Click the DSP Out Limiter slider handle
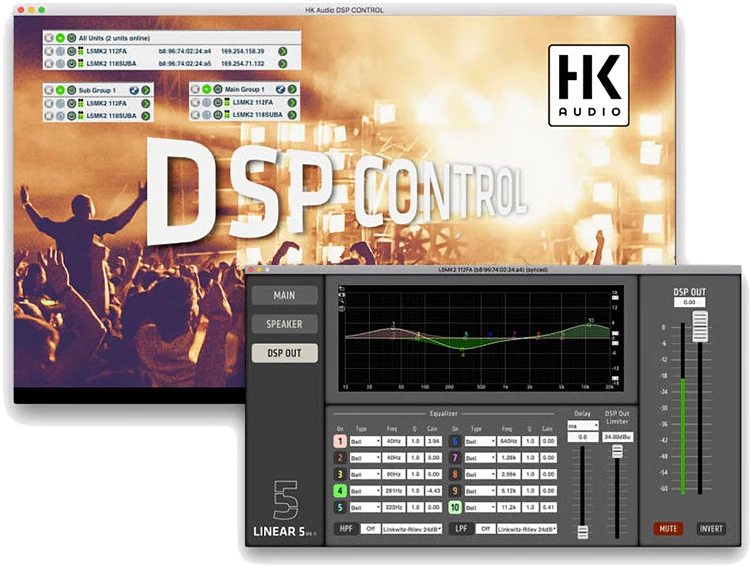The height and width of the screenshot is (566, 750). click(618, 451)
